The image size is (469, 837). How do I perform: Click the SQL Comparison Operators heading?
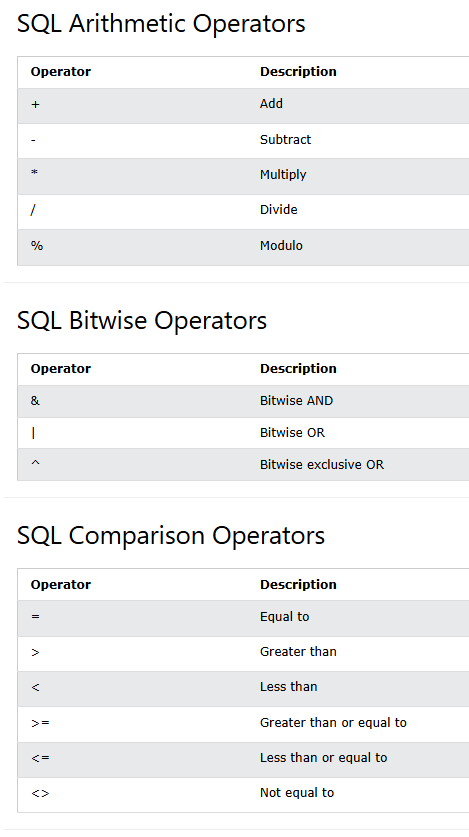click(171, 536)
